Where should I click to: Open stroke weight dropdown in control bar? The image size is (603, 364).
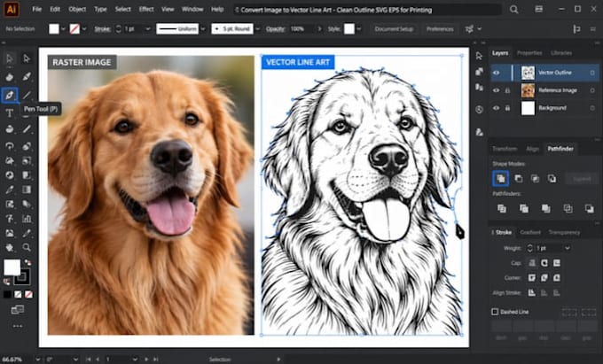pos(148,29)
